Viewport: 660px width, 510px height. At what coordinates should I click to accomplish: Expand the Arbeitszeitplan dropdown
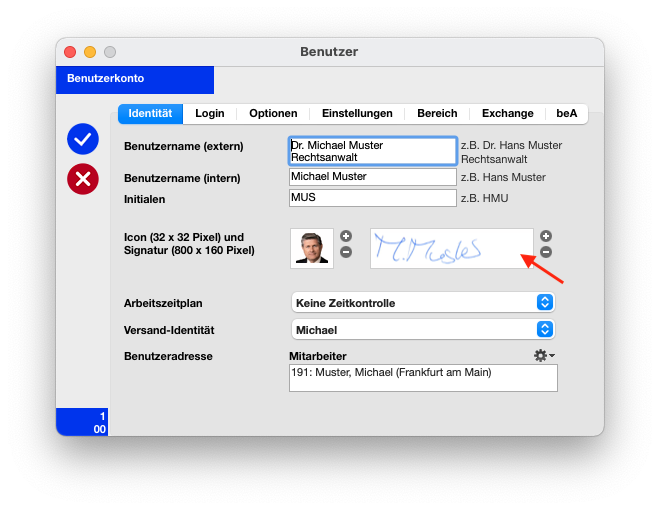coord(423,303)
